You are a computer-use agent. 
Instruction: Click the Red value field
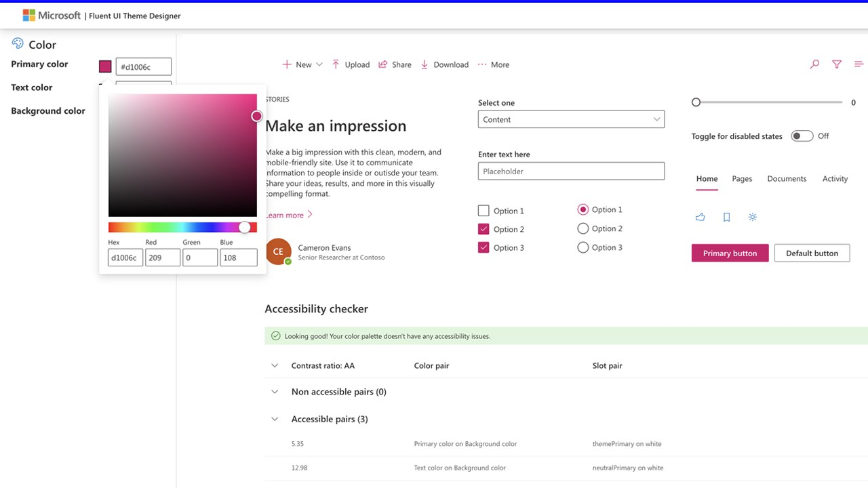click(163, 258)
